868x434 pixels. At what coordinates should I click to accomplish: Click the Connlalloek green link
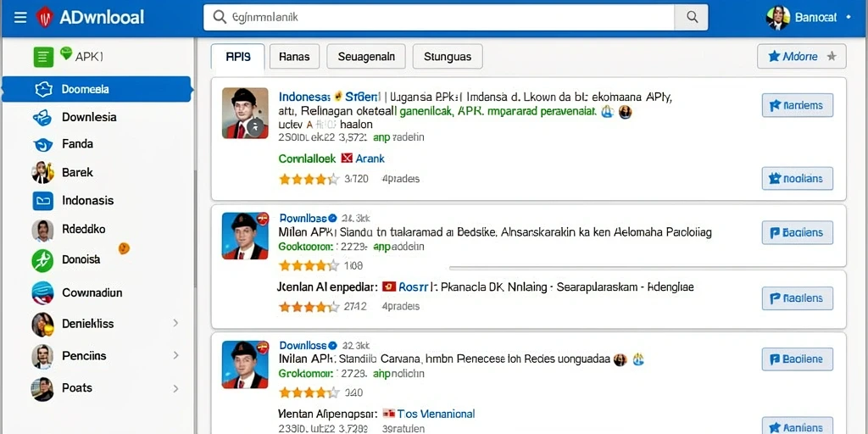coord(307,159)
